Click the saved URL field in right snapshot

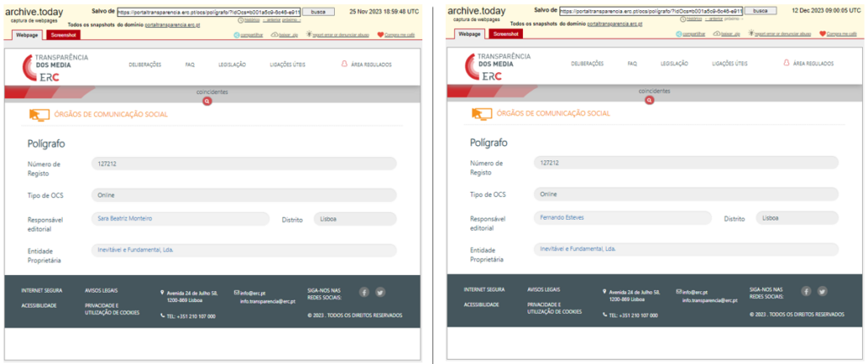(x=650, y=12)
